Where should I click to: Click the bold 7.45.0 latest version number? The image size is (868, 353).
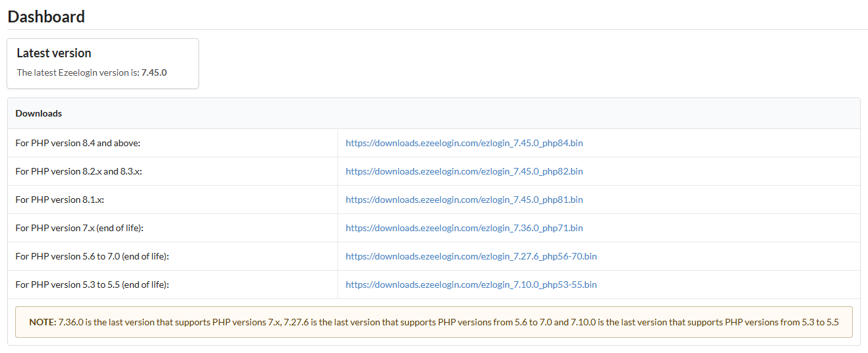[154, 72]
